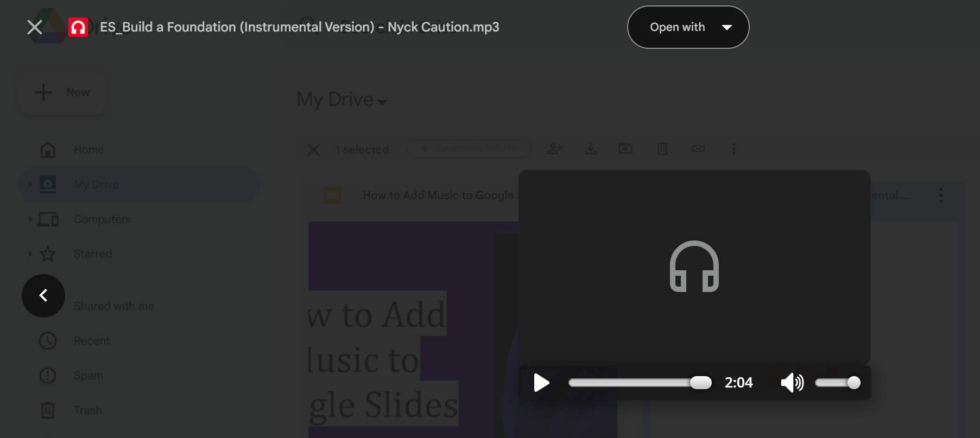Image resolution: width=980 pixels, height=438 pixels.
Task: Expand the Computers tree arrow
Action: click(30, 219)
